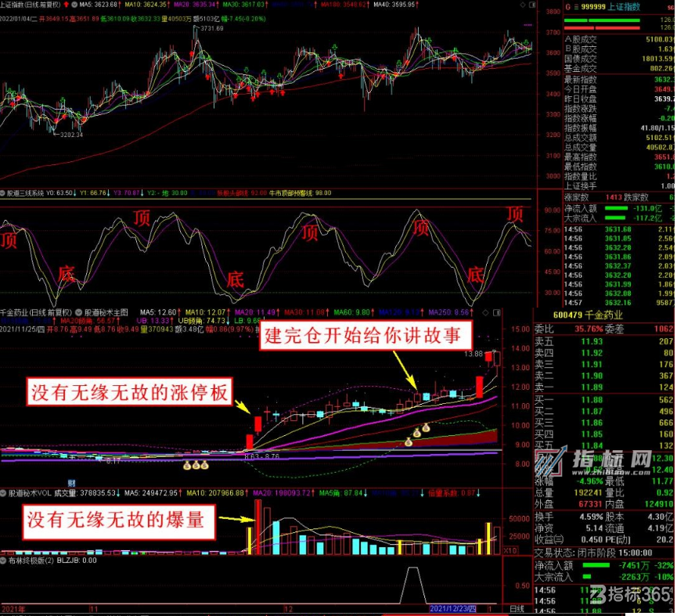The height and width of the screenshot is (616, 677).
Task: Click the 11 month marker on the time axis
Action: tap(94, 609)
